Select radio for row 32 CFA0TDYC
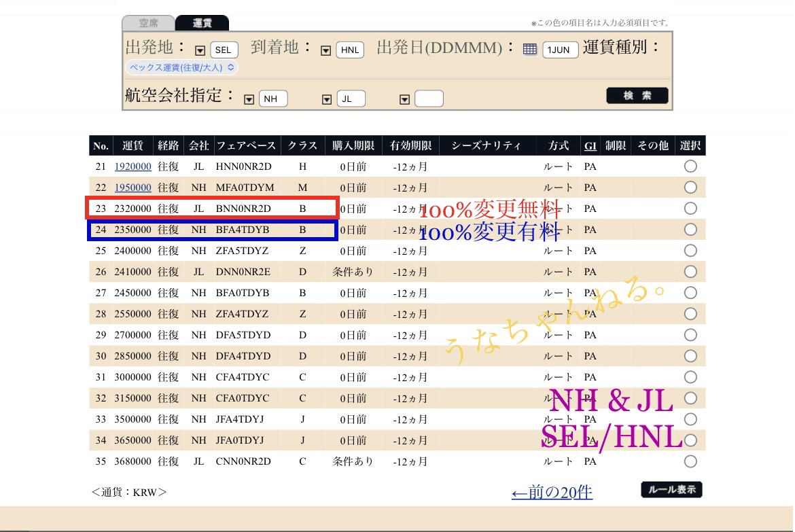Viewport: 795px width, 532px height. 690,398
